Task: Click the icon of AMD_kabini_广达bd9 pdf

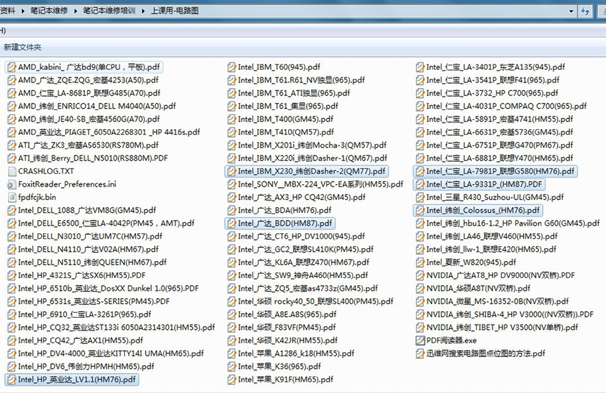Action: pyautogui.click(x=12, y=67)
